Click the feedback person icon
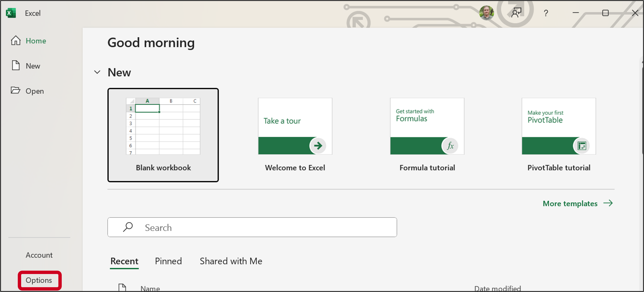The image size is (644, 292). point(516,12)
